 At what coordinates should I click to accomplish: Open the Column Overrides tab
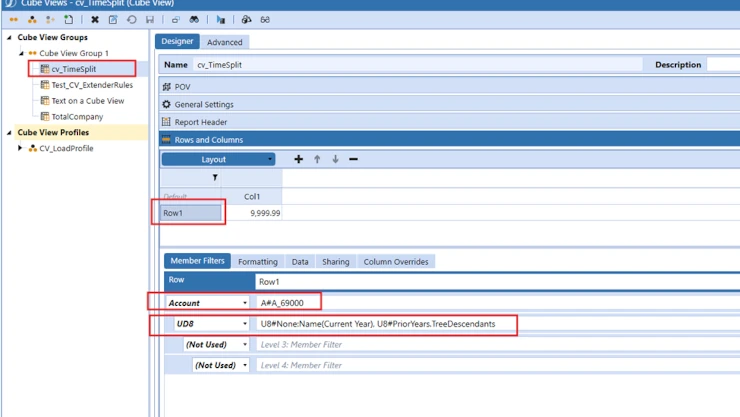[x=395, y=262]
